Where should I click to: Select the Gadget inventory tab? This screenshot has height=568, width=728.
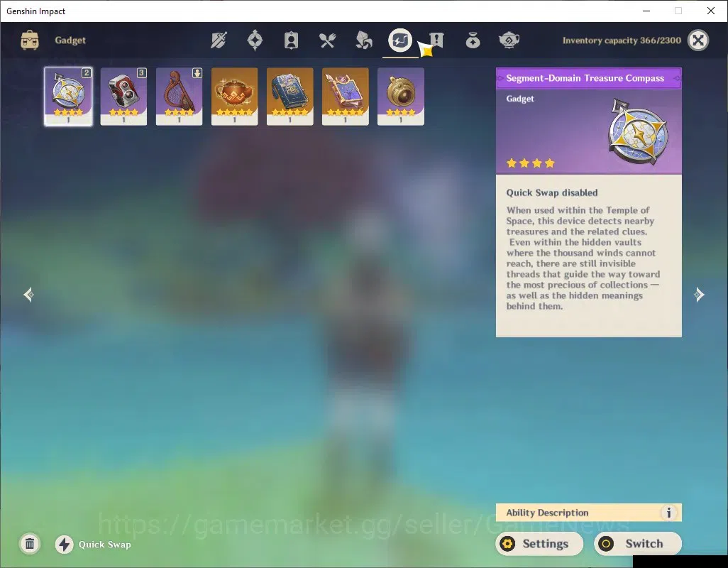(400, 40)
